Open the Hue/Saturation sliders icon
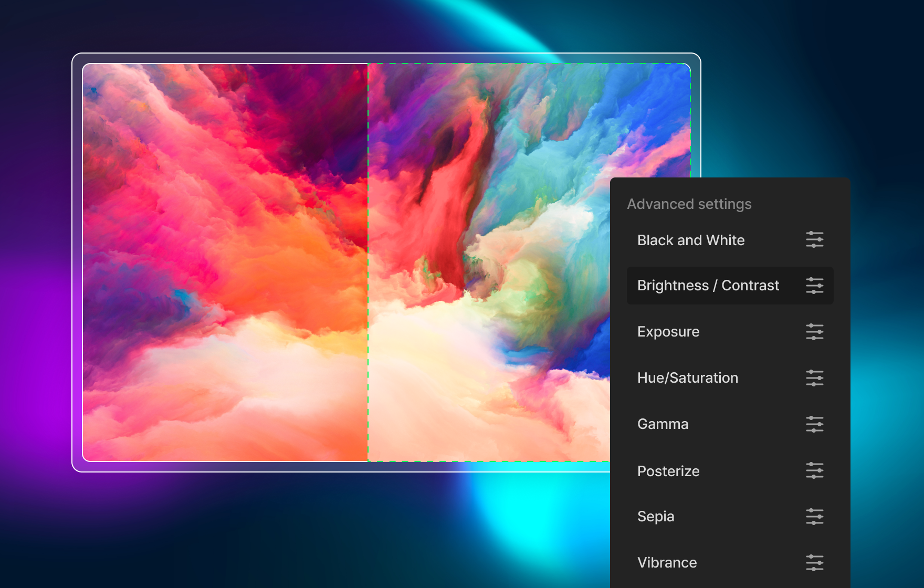The height and width of the screenshot is (588, 924). (814, 378)
